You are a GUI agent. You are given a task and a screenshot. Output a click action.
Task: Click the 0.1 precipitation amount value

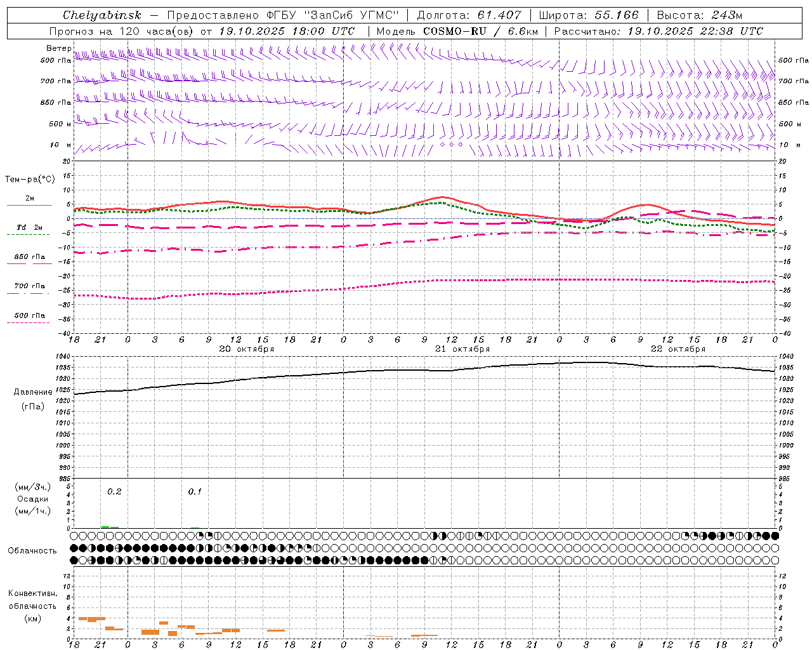(x=195, y=491)
